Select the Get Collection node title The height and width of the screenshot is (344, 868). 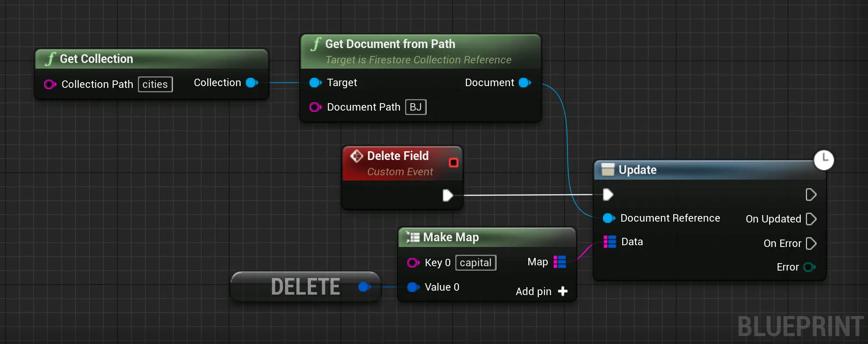pyautogui.click(x=96, y=59)
